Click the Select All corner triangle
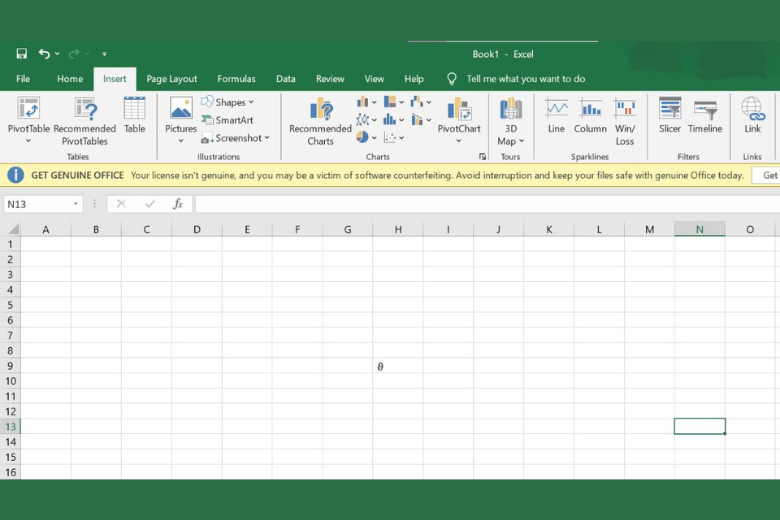 tap(13, 229)
